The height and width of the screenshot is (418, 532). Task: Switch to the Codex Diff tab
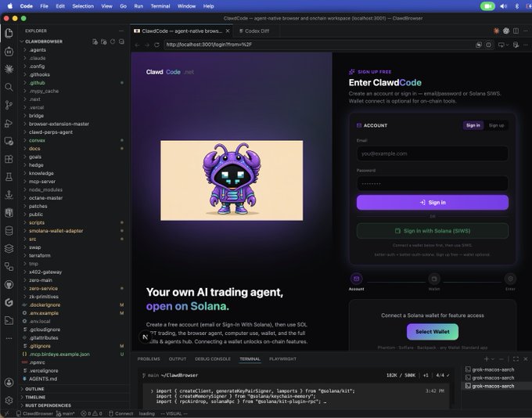pos(254,31)
